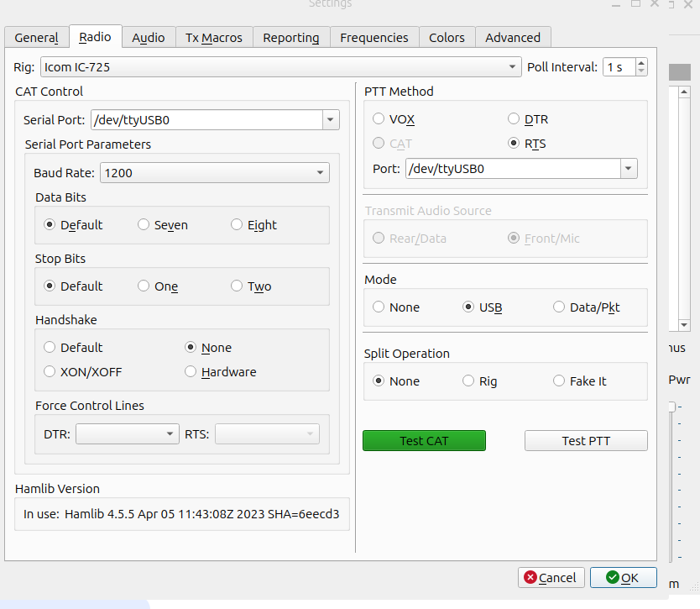Increase the Poll Interval value
This screenshot has height=609, width=700.
point(641,63)
